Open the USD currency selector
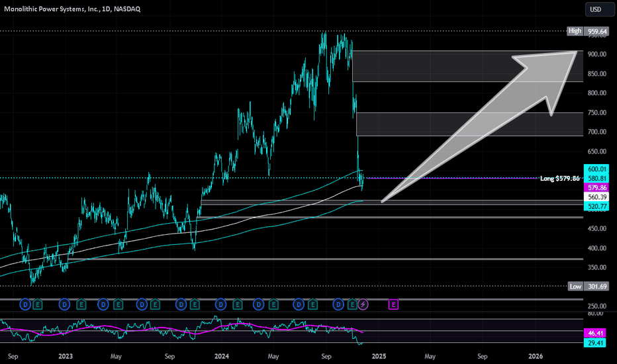 coord(600,9)
